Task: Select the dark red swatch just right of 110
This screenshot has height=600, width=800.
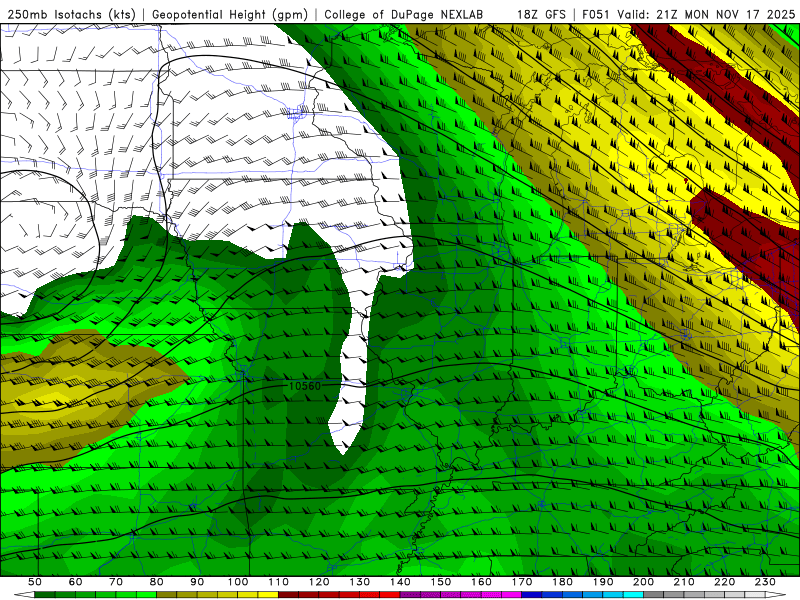Action: click(x=288, y=595)
